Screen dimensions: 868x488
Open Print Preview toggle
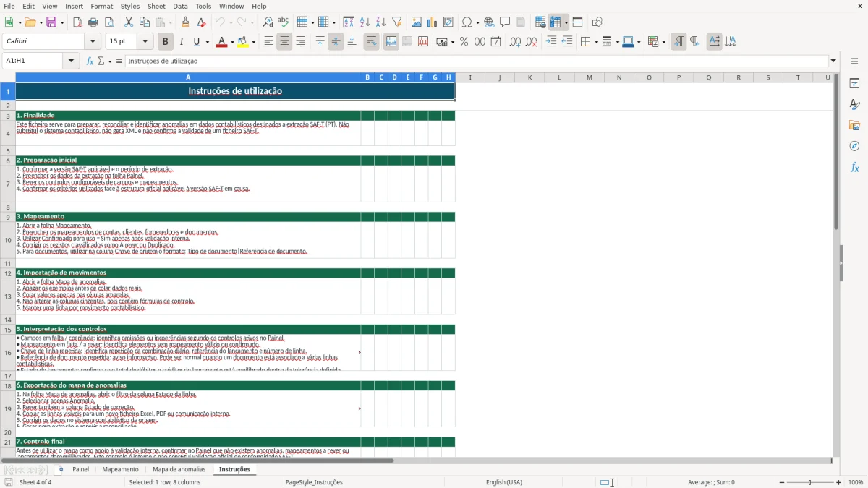click(109, 22)
